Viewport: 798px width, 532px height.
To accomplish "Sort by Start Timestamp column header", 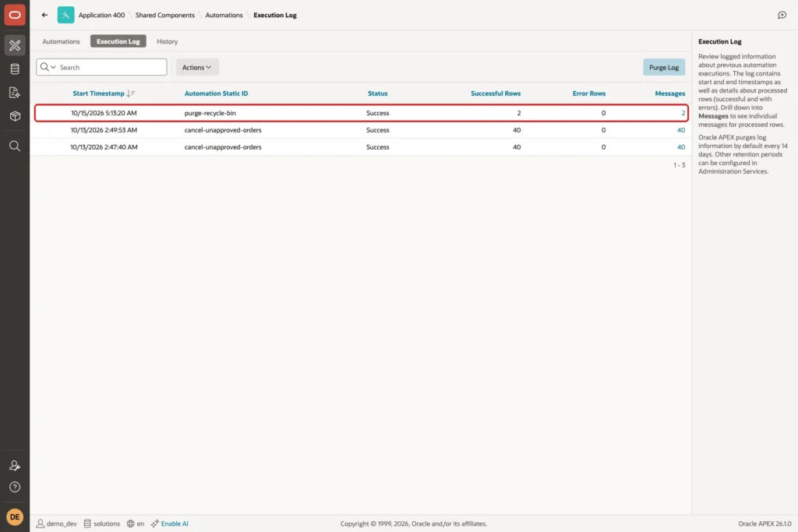I will coord(98,93).
